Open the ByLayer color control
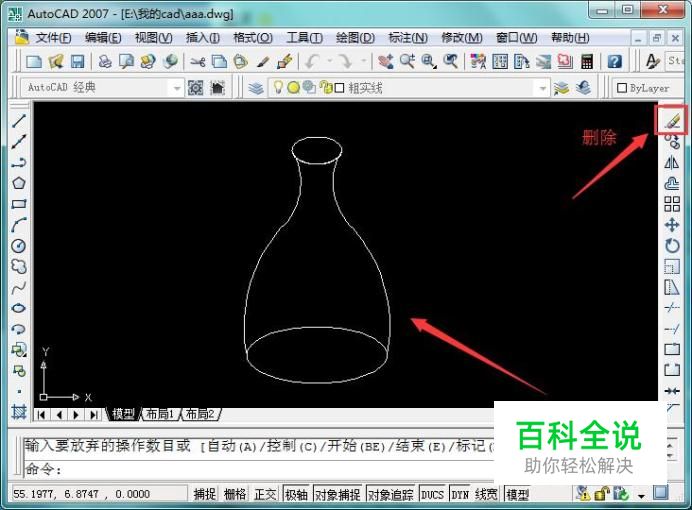The image size is (692, 510). 649,88
